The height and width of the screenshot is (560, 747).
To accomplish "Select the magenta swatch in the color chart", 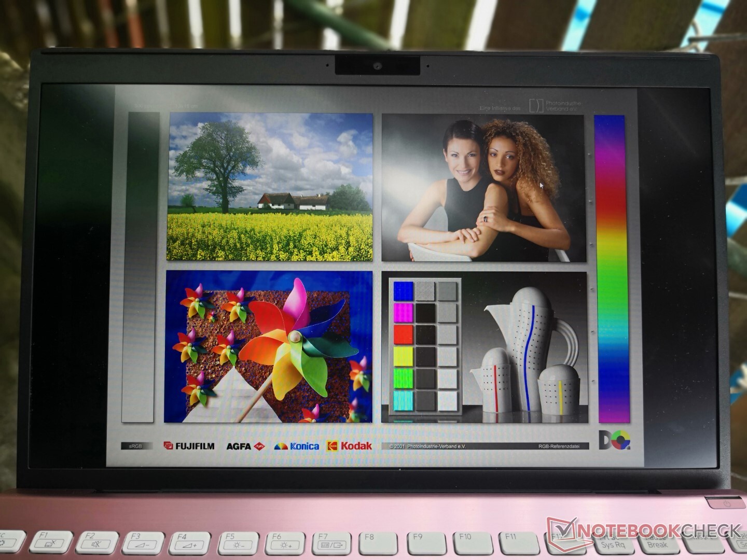I will tap(403, 313).
